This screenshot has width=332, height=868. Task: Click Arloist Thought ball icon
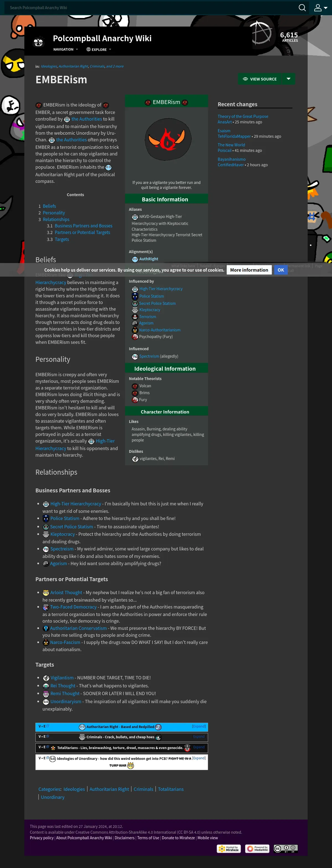[46, 593]
